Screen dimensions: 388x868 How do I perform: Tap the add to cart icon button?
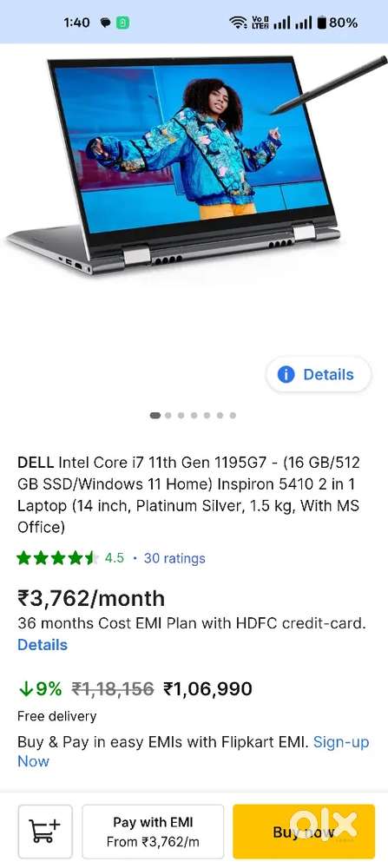[x=45, y=831]
